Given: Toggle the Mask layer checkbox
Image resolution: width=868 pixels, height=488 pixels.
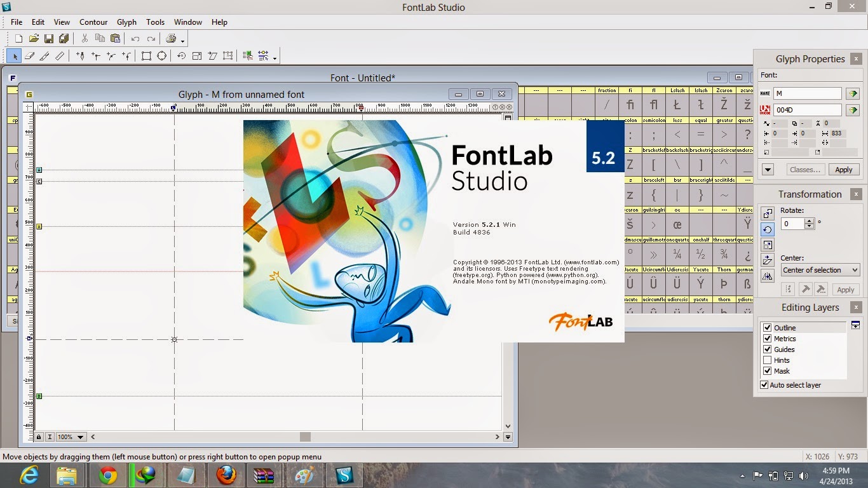Looking at the screenshot, I should (767, 371).
